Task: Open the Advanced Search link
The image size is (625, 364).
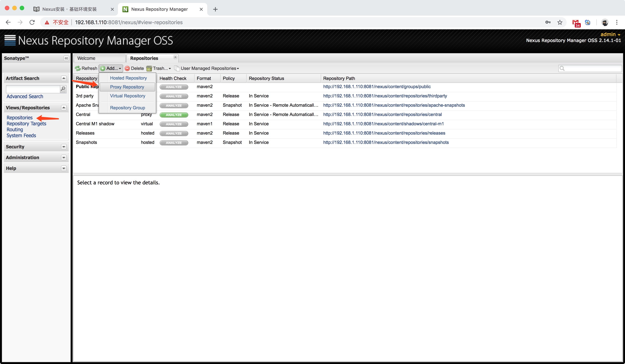Action: click(x=25, y=96)
